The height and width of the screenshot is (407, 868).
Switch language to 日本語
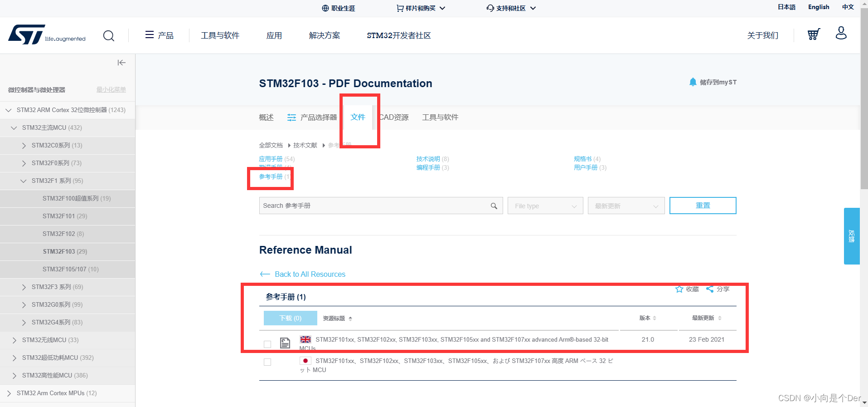point(787,7)
